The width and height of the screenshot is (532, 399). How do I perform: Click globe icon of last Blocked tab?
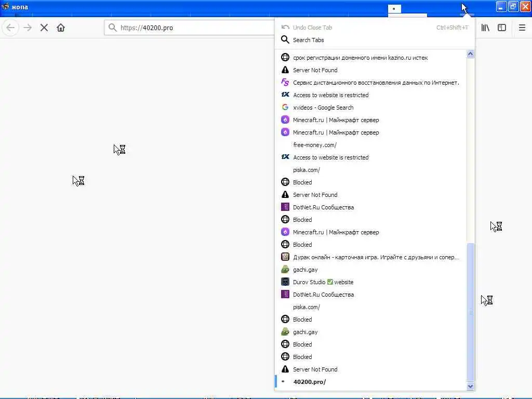[285, 356]
